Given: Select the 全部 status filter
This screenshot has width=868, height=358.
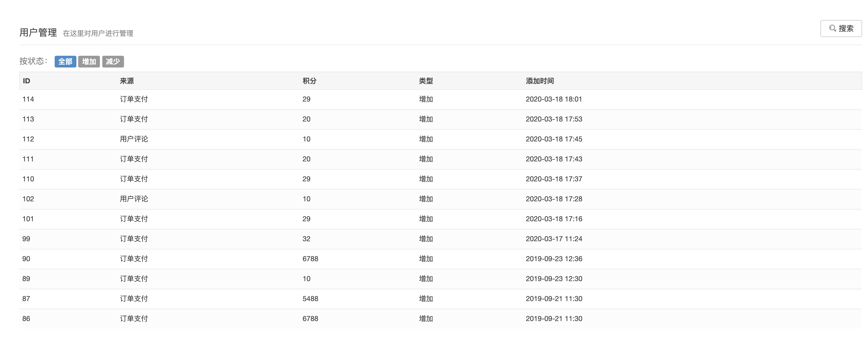Looking at the screenshot, I should (x=65, y=62).
